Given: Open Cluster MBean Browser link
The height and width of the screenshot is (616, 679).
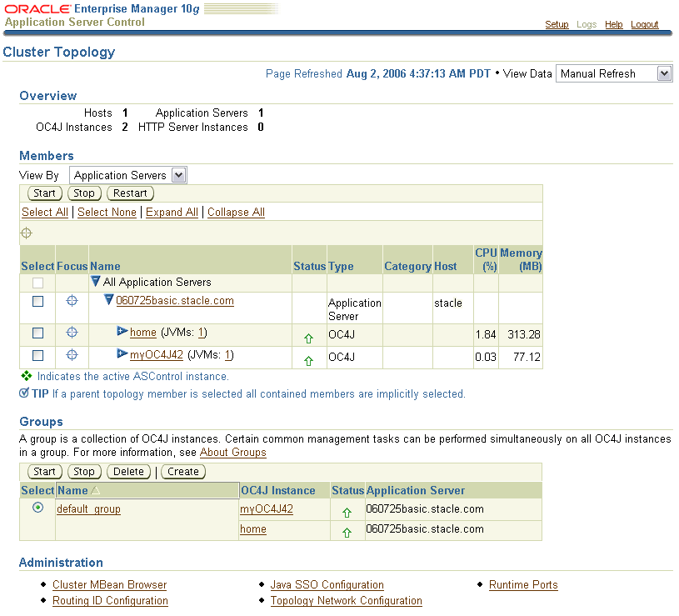Looking at the screenshot, I should click(x=110, y=585).
